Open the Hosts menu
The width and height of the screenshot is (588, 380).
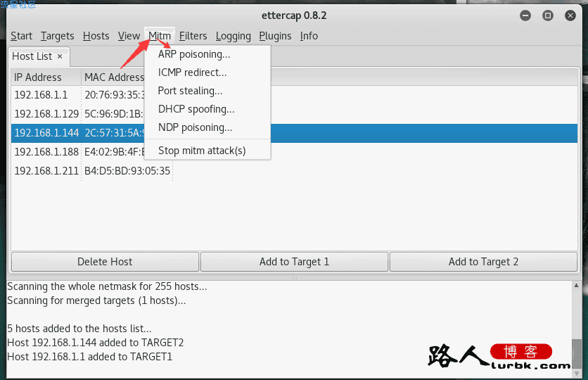tap(96, 36)
